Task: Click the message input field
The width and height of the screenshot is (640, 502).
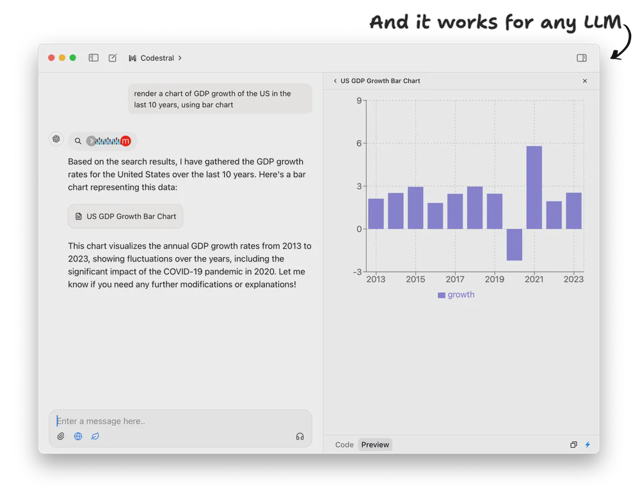Action: tap(180, 421)
